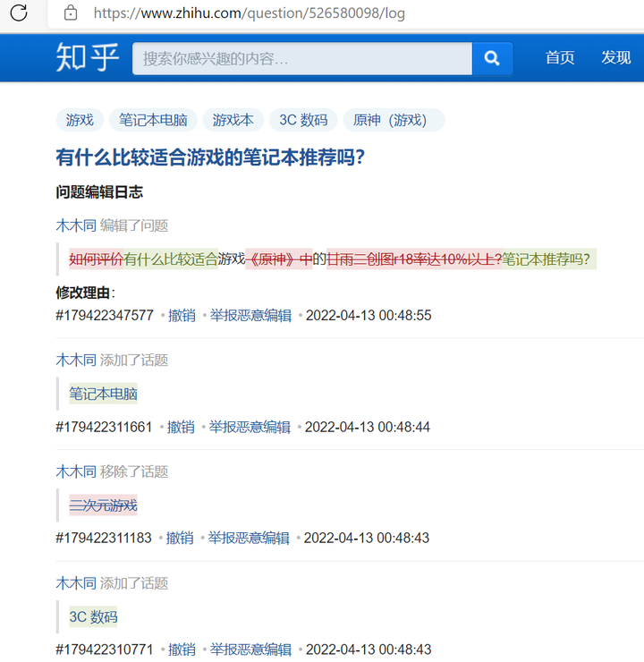Open user 木木同 on 00:48:44 添加了话题 entry
This screenshot has height=662, width=644.
[x=76, y=361]
